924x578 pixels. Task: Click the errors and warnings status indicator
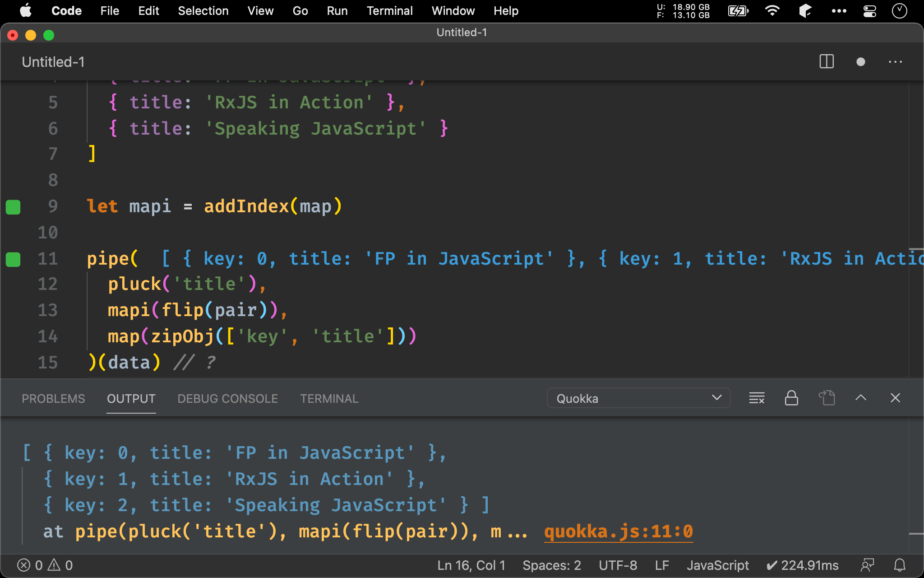(45, 565)
